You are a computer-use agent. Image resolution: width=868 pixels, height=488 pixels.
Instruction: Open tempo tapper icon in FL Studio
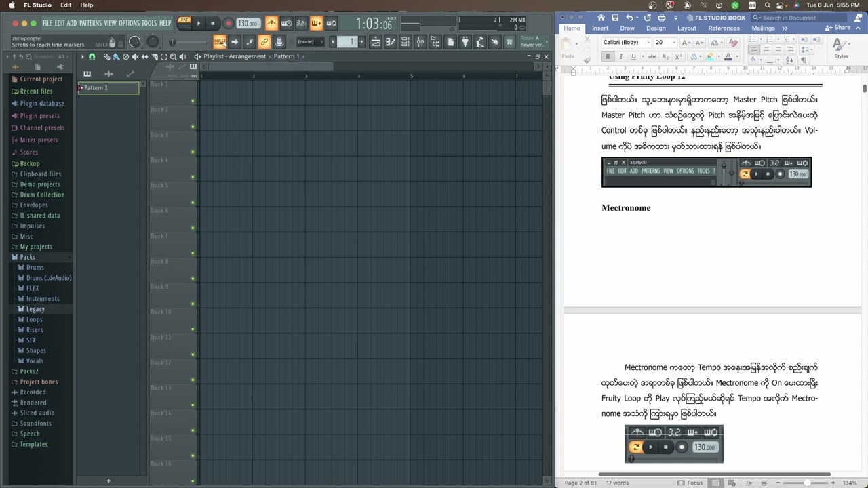coord(479,42)
